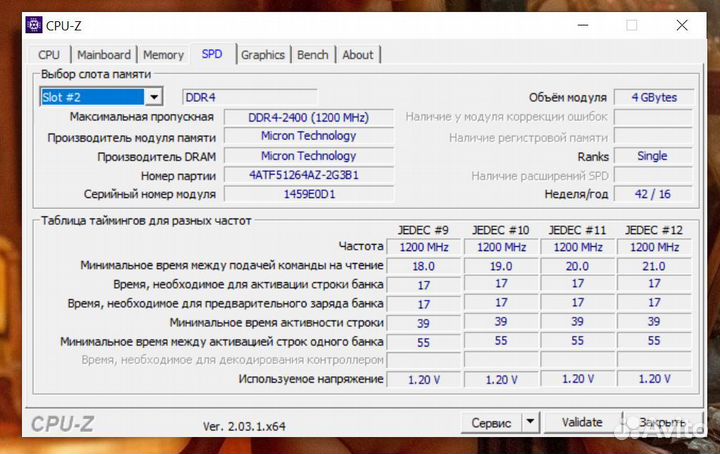
Task: Show the About tab
Action: coord(358,55)
